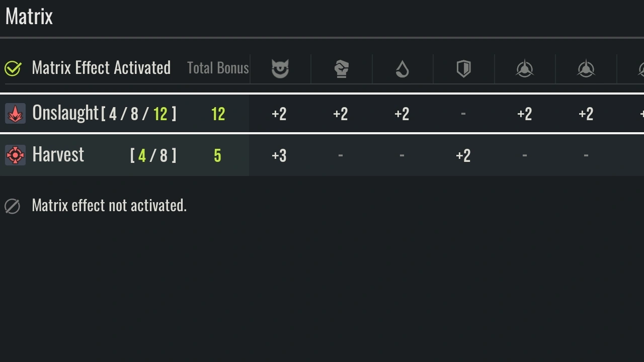Screen dimensions: 644x362
Task: Click Harvest's total bonus value 5
Action: [217, 156]
